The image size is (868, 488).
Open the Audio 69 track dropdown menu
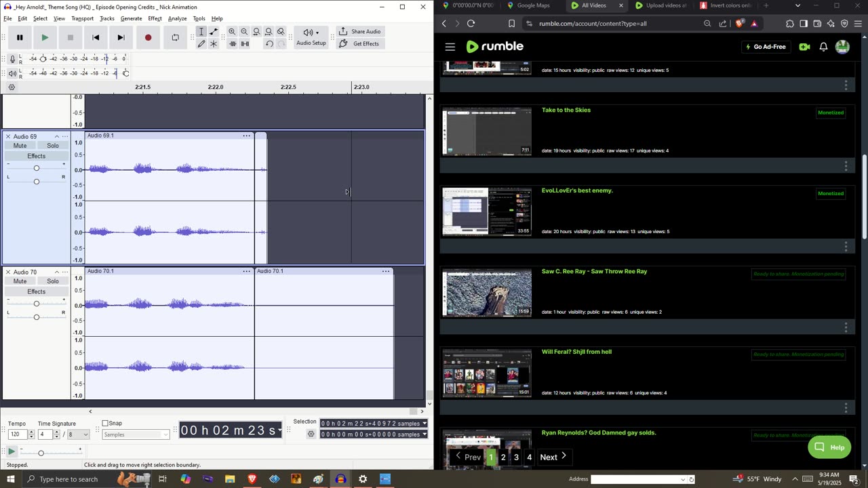click(65, 136)
